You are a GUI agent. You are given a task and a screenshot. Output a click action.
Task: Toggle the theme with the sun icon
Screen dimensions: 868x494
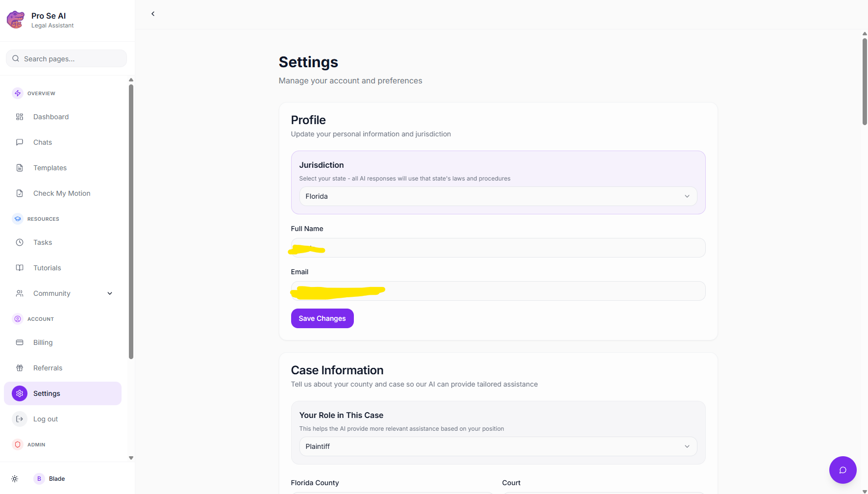point(14,479)
